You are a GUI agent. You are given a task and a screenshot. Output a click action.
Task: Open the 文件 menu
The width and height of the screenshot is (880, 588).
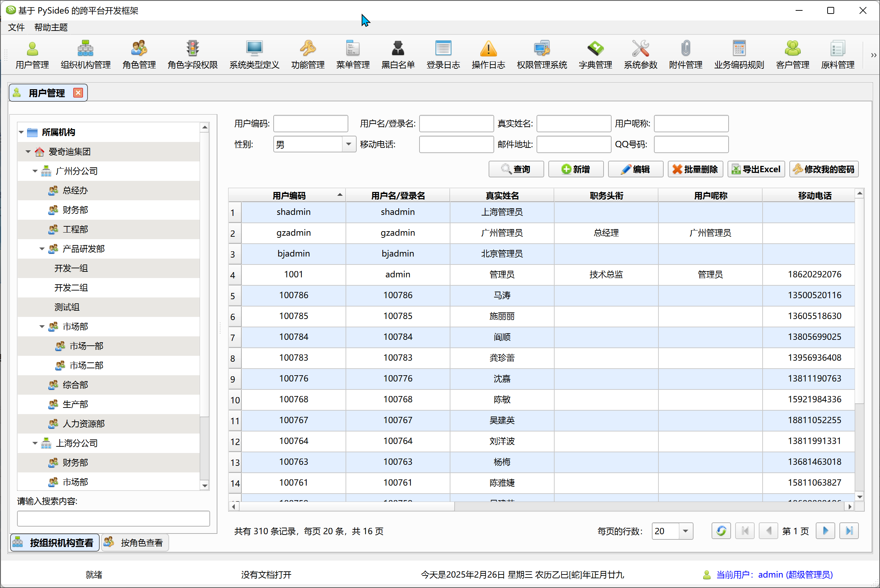click(16, 27)
